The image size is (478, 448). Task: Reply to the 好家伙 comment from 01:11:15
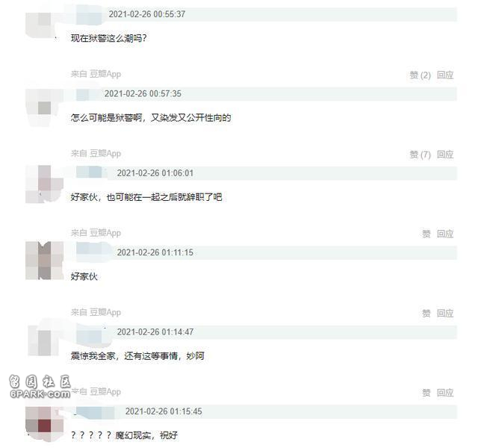click(445, 313)
